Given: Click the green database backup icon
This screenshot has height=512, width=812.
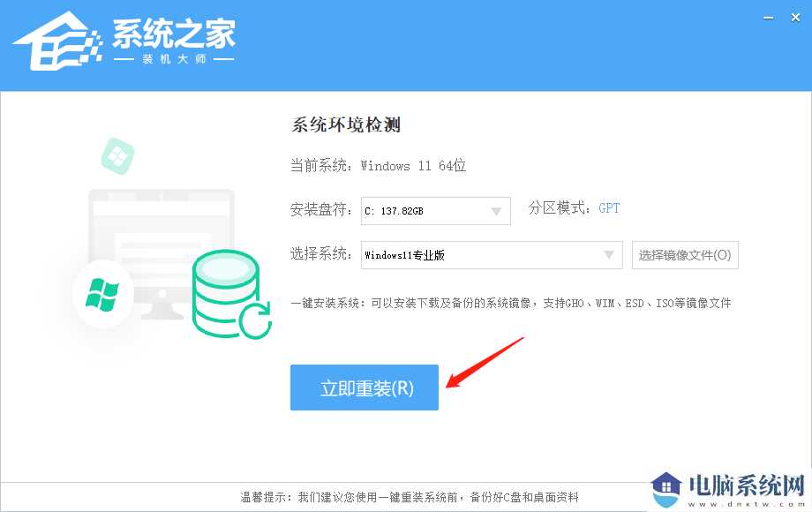Looking at the screenshot, I should (x=231, y=294).
